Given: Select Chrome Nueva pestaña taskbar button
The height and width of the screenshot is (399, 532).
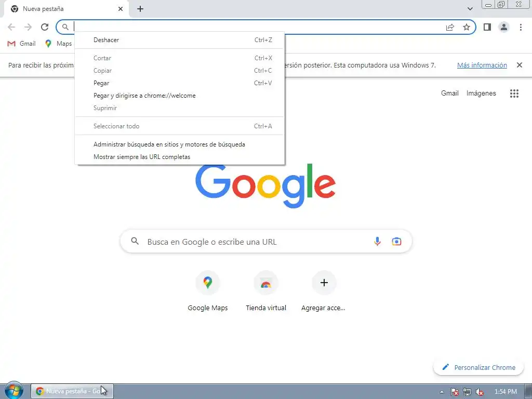Looking at the screenshot, I should pos(72,391).
